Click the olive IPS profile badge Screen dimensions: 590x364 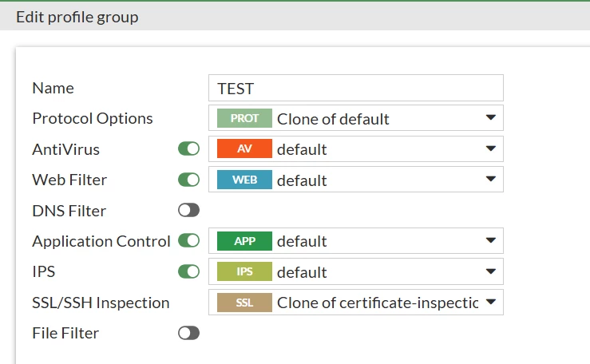(244, 271)
